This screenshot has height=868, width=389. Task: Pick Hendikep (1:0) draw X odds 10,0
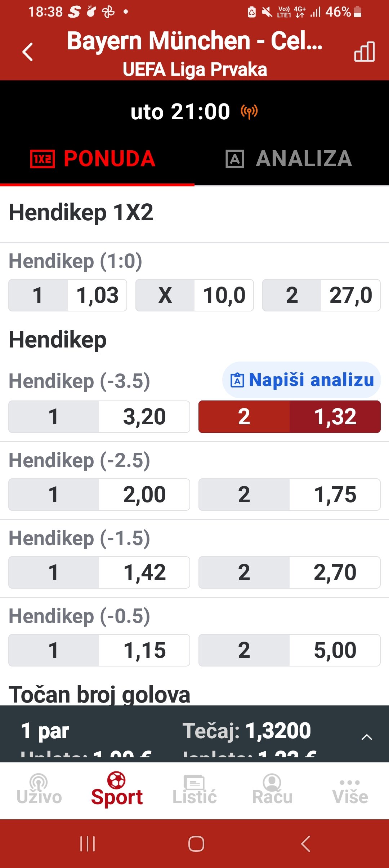(194, 295)
